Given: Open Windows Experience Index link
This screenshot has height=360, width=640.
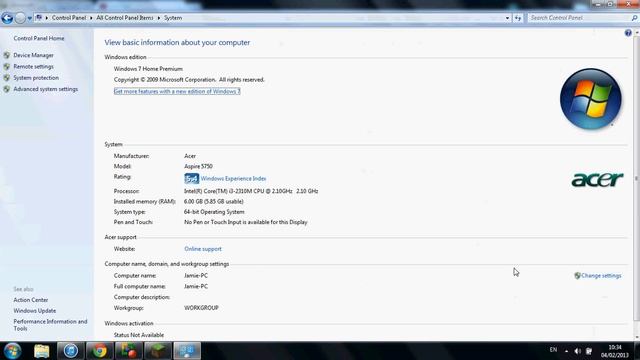Looking at the screenshot, I should (233, 178).
